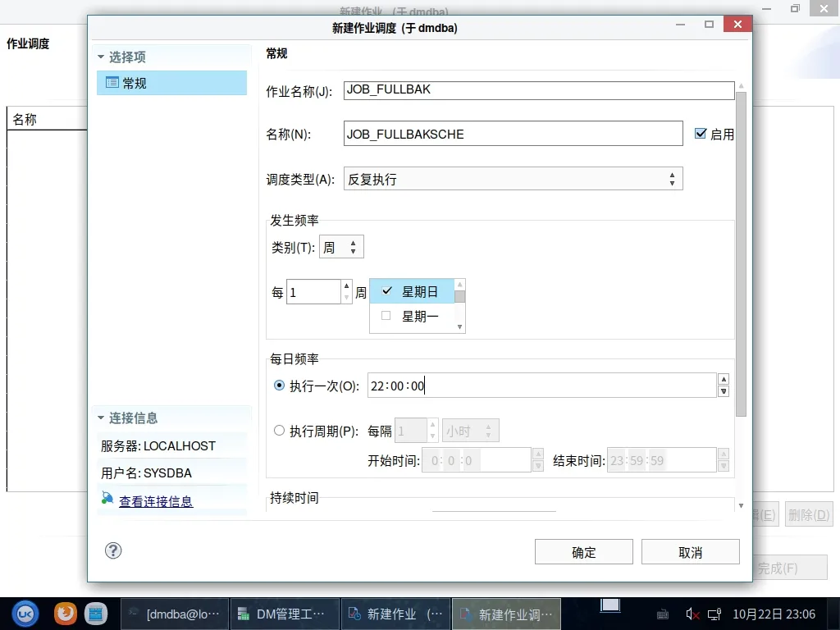Click the network tray icon
The image size is (840, 630).
point(714,614)
